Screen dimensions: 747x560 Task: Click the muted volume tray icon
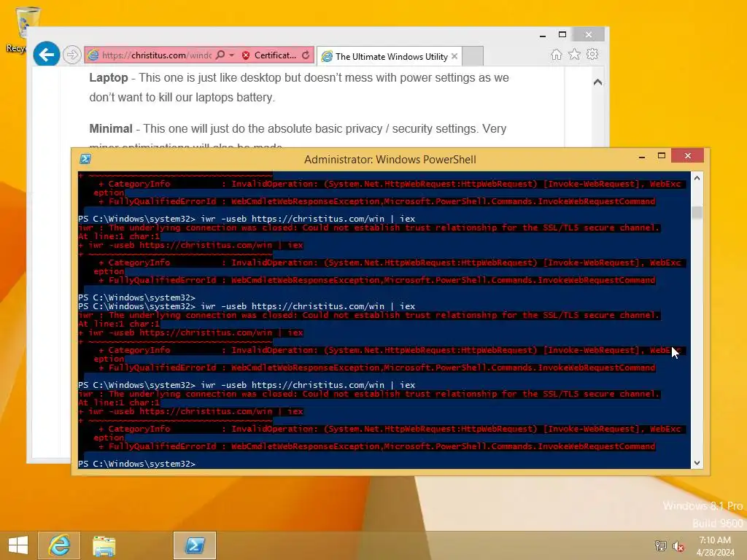click(x=678, y=546)
